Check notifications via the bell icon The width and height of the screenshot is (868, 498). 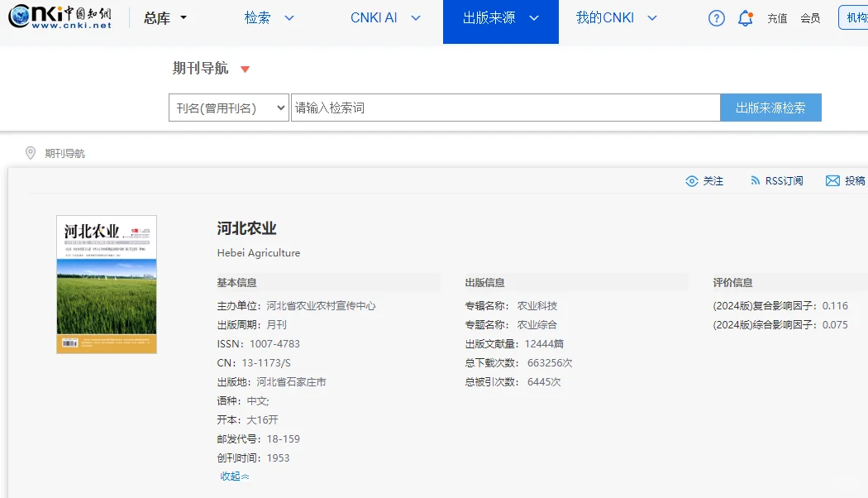coord(745,17)
